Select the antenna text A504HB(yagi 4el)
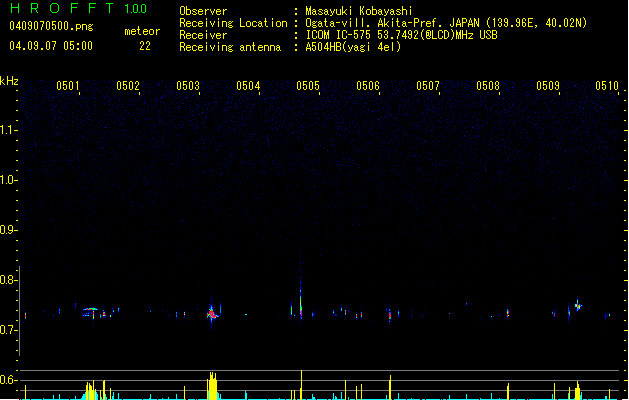629x400 pixels. 353,47
